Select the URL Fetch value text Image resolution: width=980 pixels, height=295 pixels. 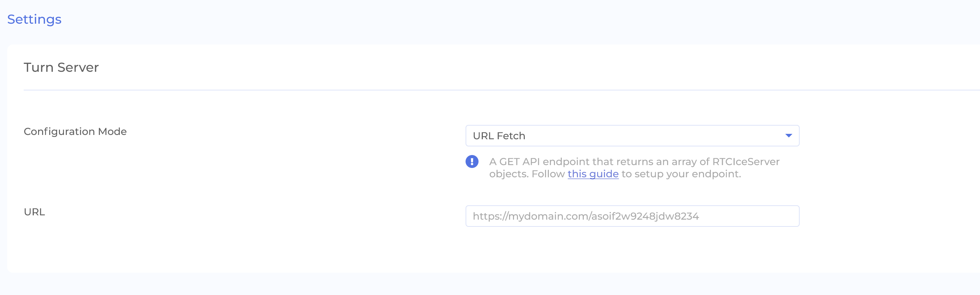[x=499, y=135]
